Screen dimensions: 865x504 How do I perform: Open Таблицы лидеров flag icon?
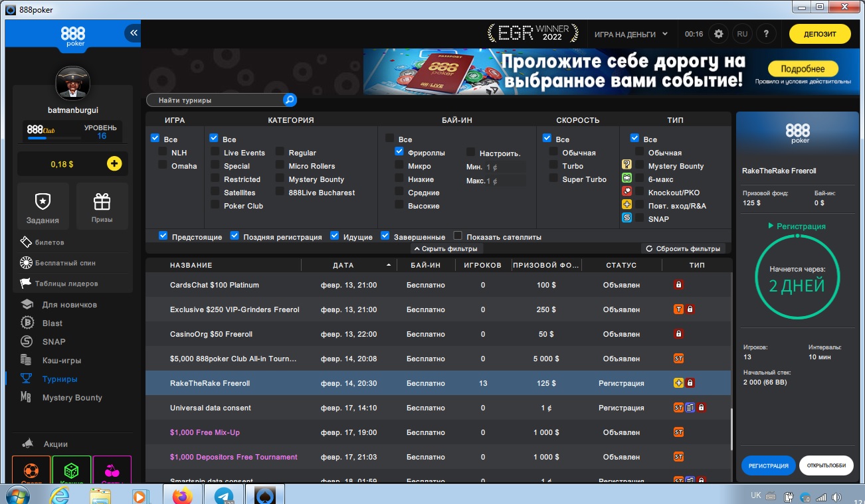pos(26,284)
